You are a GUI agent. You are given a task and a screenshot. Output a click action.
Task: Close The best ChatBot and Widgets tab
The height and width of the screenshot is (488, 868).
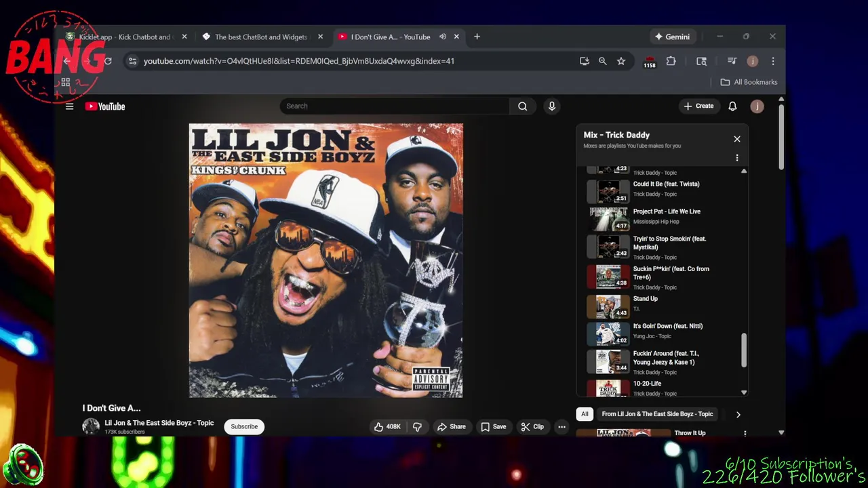click(320, 37)
